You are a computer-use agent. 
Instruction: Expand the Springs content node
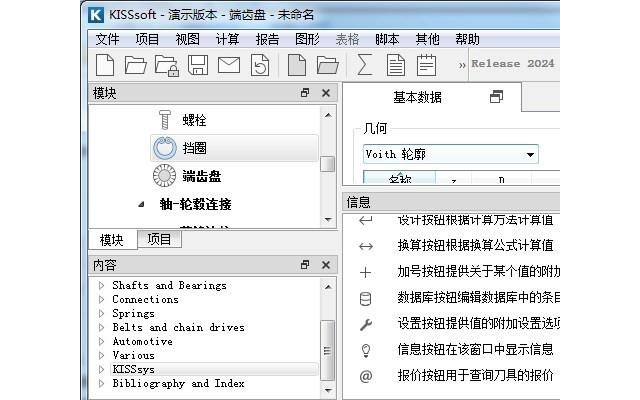(101, 313)
